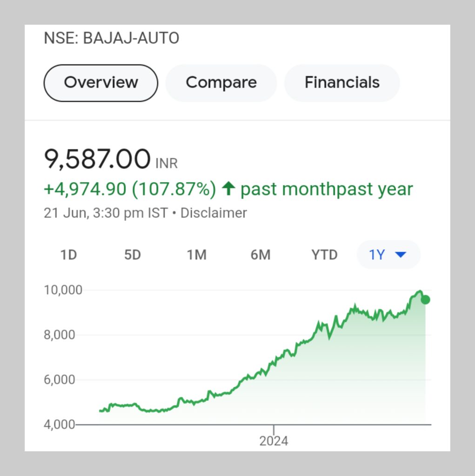Open the Disclaimer link
Image resolution: width=475 pixels, height=476 pixels.
[214, 213]
